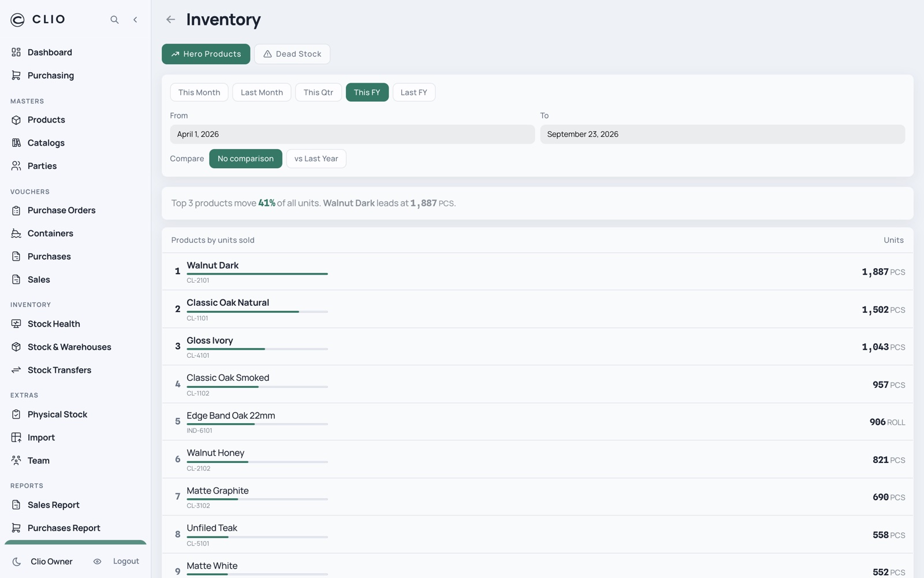Toggle the eye visibility icon near Logout

point(97,562)
